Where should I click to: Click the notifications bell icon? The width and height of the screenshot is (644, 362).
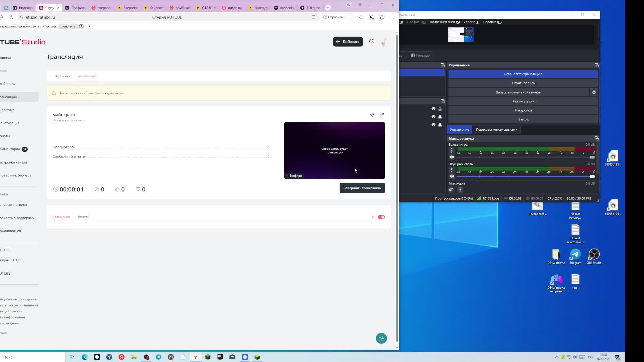[371, 42]
